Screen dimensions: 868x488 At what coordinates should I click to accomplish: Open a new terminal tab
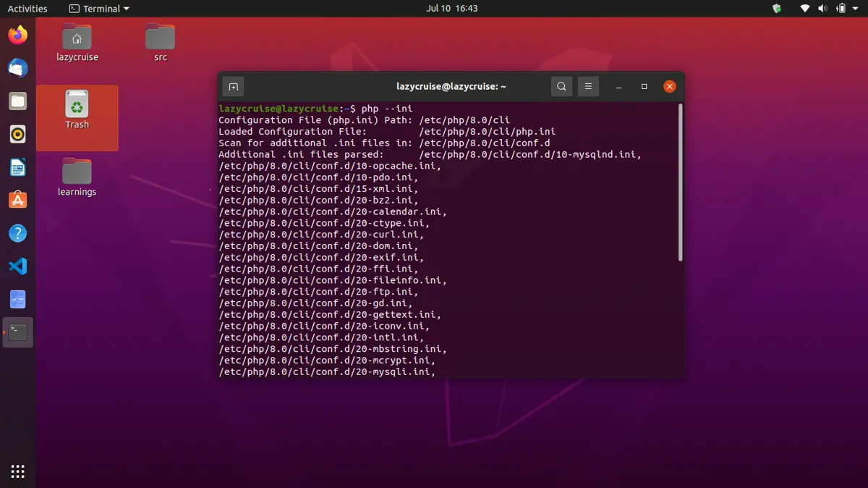233,87
